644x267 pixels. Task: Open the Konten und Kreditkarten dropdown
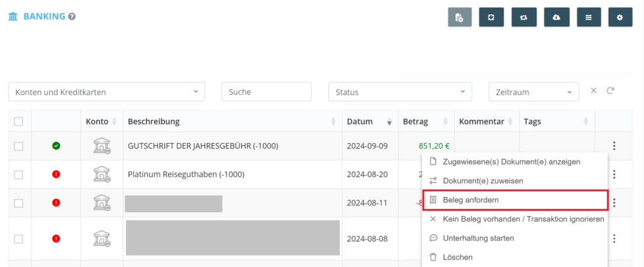tap(106, 92)
